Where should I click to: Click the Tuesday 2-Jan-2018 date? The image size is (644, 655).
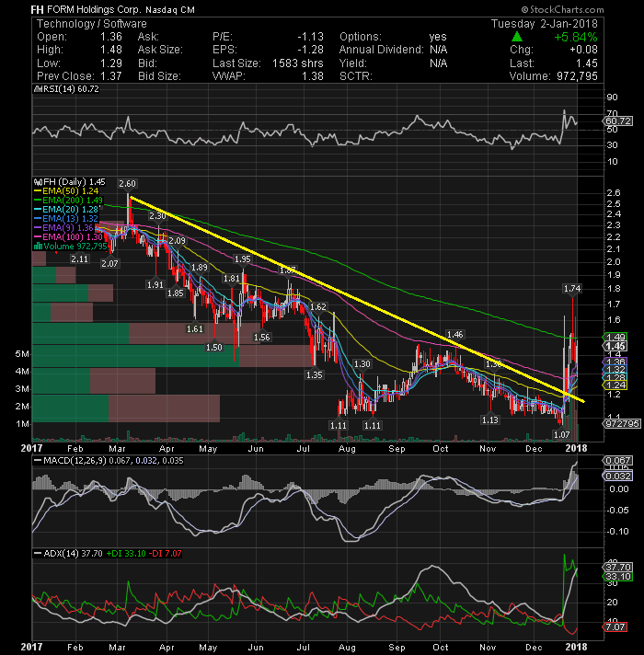545,24
